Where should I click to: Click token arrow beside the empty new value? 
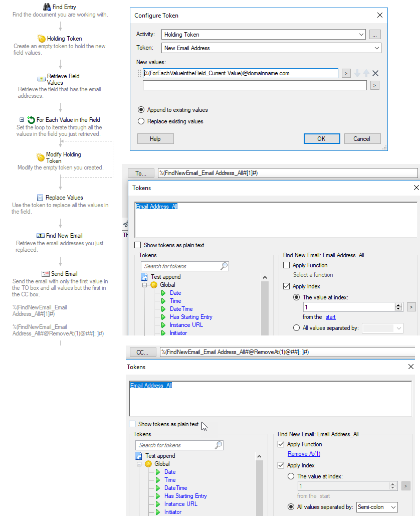click(x=374, y=86)
